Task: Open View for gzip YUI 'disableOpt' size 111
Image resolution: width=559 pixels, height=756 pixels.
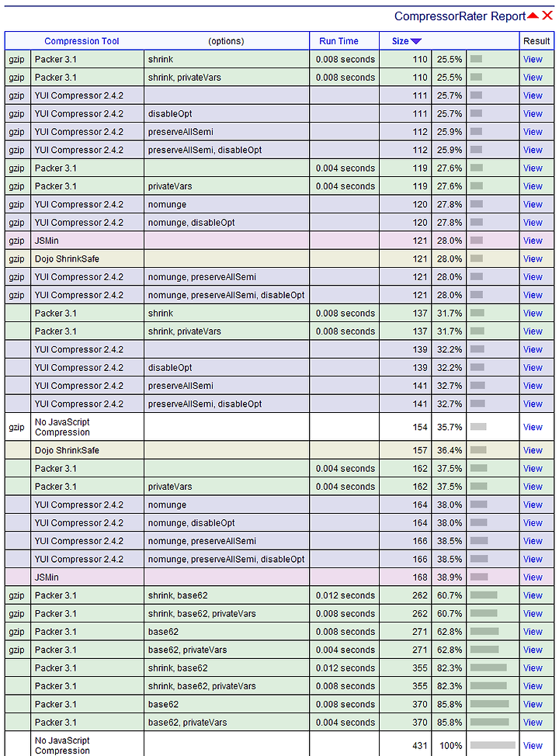Action: [533, 114]
